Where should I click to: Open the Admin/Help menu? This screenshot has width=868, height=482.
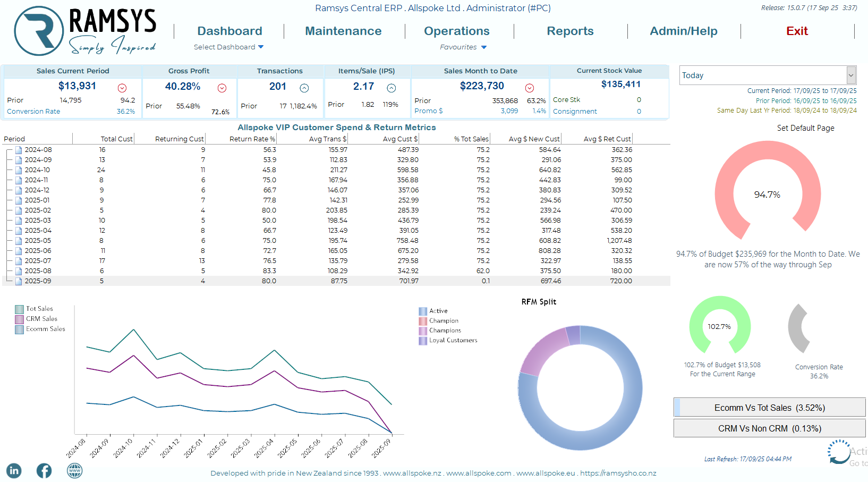click(x=684, y=31)
